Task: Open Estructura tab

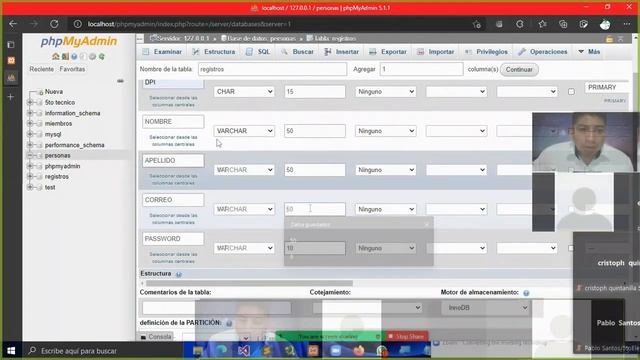Action: (214, 52)
